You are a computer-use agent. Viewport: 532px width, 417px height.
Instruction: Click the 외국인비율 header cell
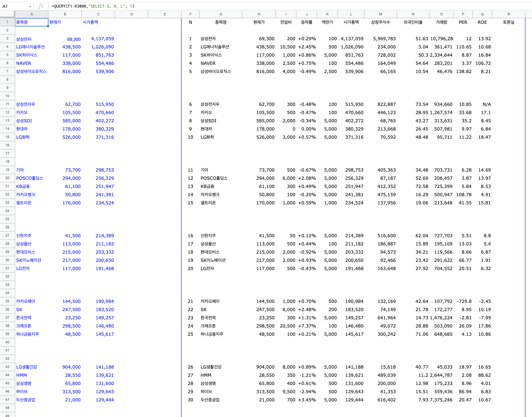point(413,22)
